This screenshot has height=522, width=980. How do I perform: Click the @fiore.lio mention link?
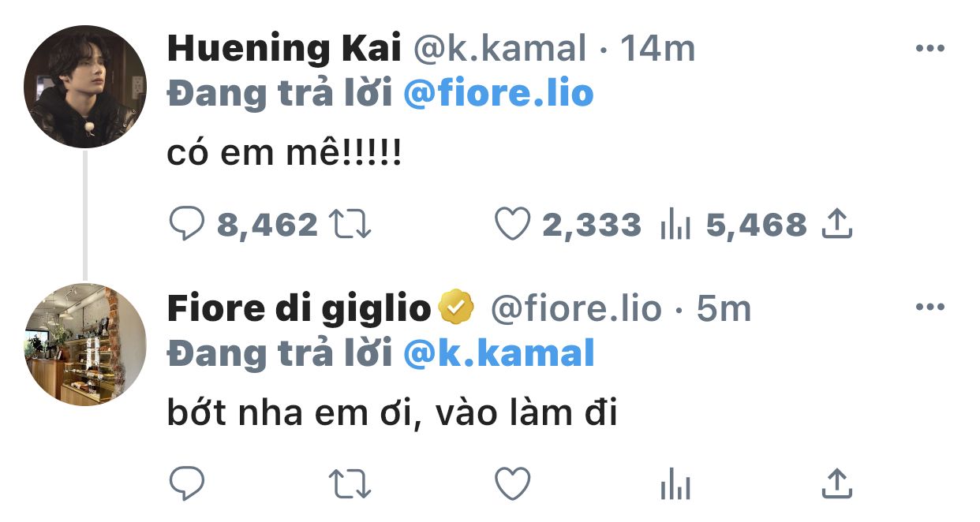tap(498, 94)
